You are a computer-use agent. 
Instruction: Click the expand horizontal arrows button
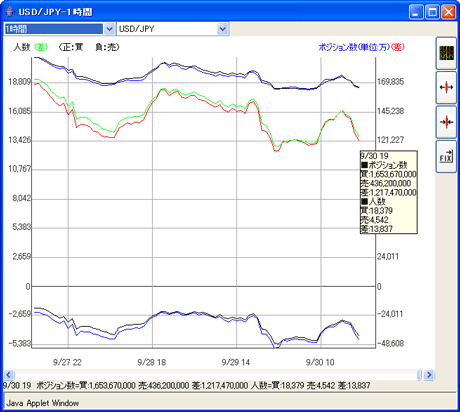coord(446,87)
